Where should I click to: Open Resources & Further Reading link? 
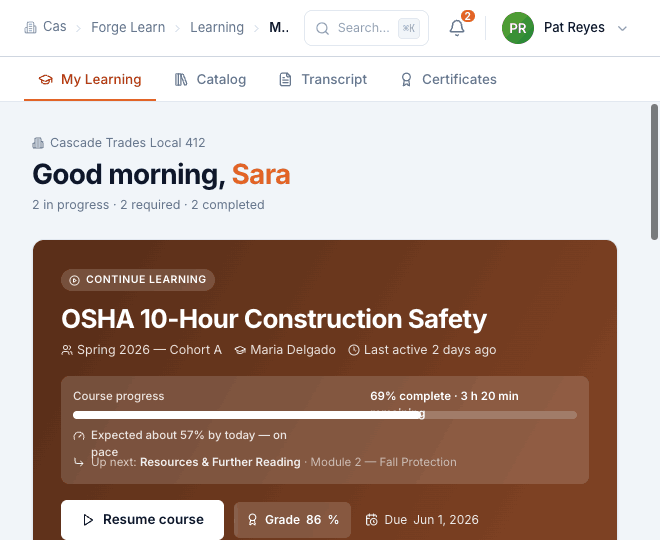point(220,462)
